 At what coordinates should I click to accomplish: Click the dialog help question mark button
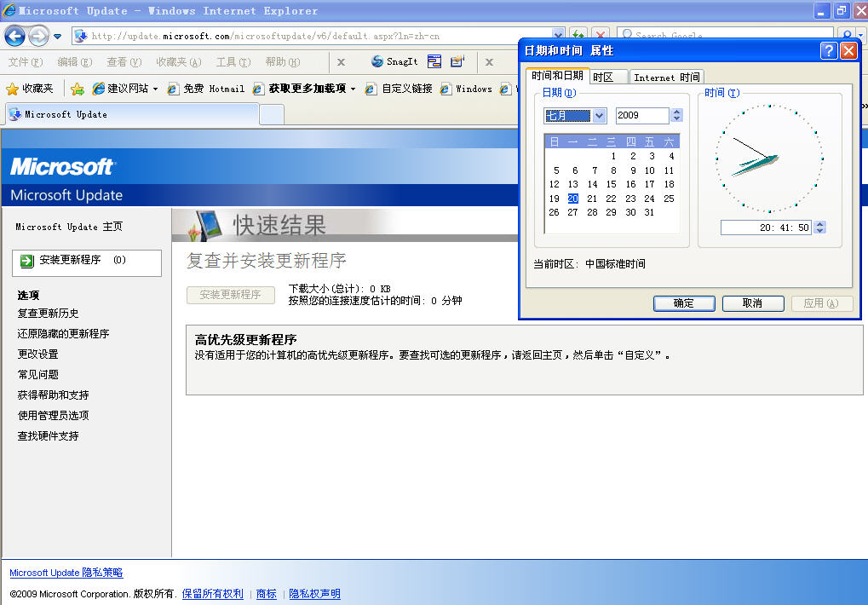coord(828,51)
